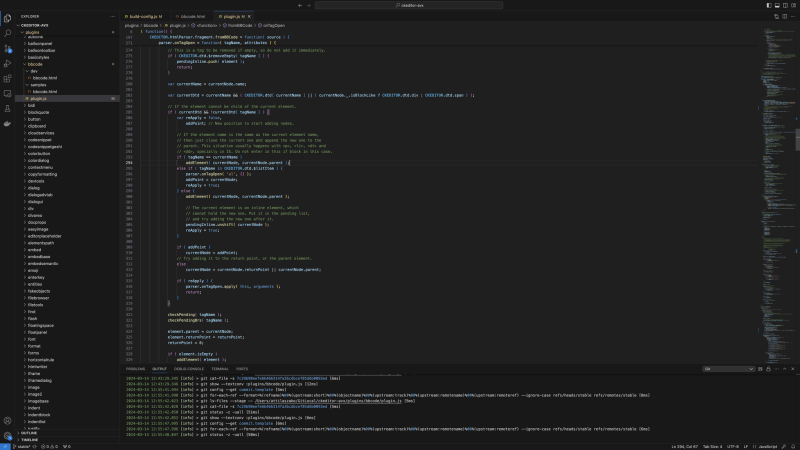This screenshot has width=800, height=450.
Task: Click the clear output icon in panel
Action: tap(760, 369)
